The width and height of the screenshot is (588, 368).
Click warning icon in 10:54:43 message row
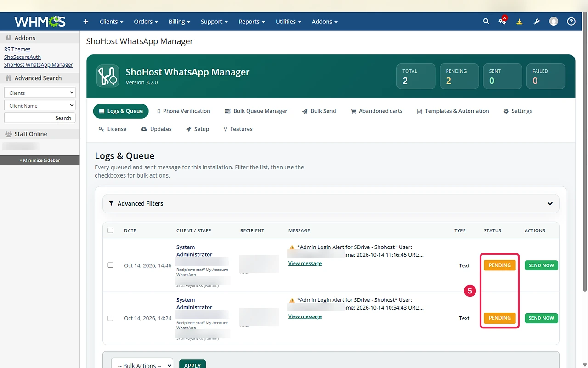tap(292, 300)
